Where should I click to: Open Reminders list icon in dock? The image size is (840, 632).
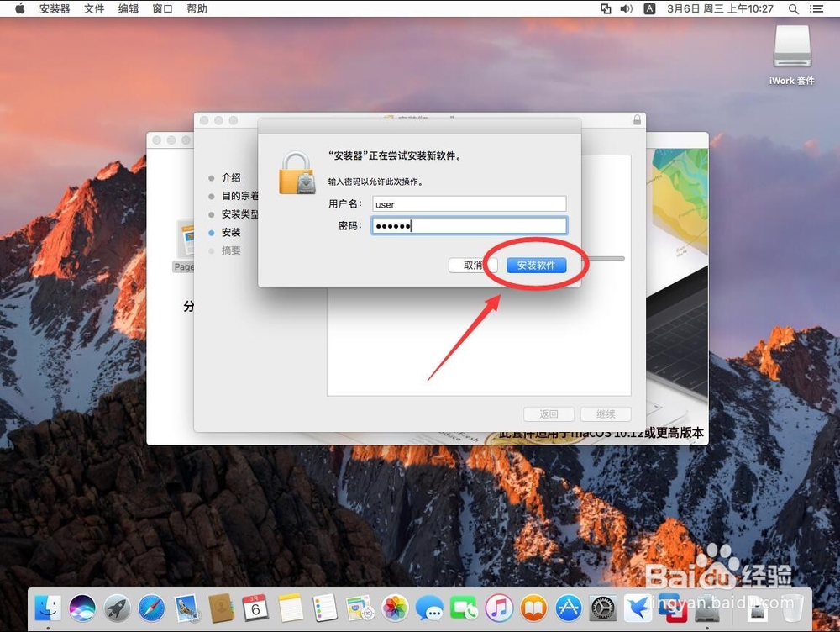(x=324, y=608)
